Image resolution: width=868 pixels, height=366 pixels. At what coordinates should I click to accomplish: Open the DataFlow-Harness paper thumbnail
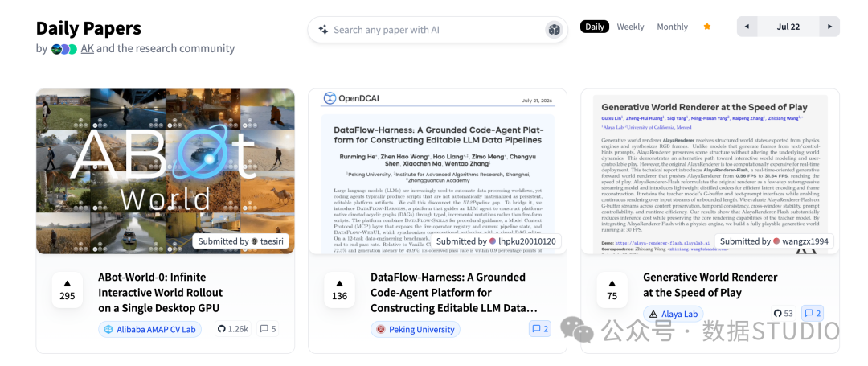(437, 171)
